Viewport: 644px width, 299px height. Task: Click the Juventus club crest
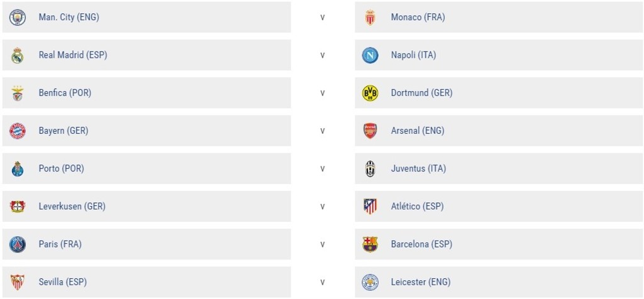tap(370, 168)
